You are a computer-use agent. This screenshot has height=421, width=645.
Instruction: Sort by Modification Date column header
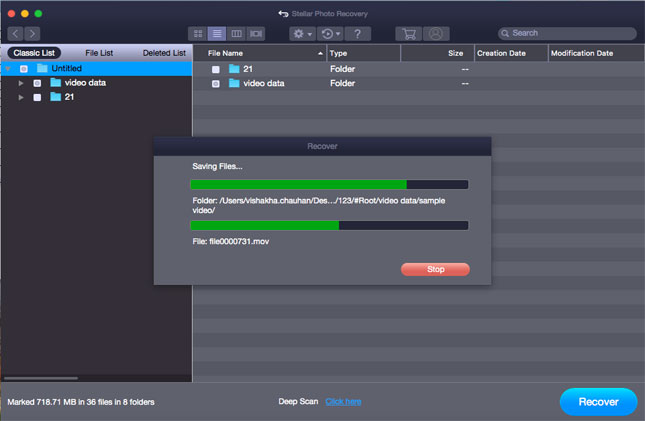coord(596,53)
